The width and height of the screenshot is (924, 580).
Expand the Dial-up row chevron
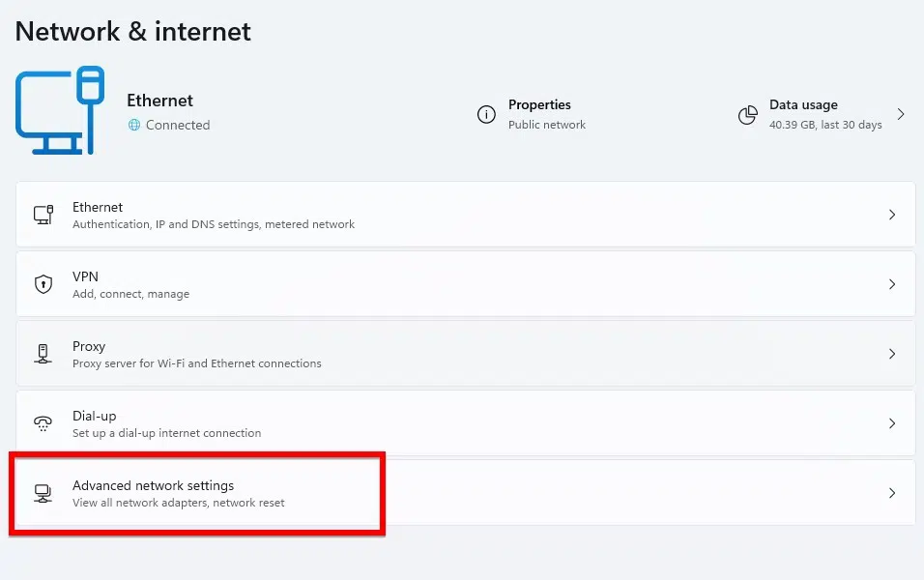(x=892, y=423)
